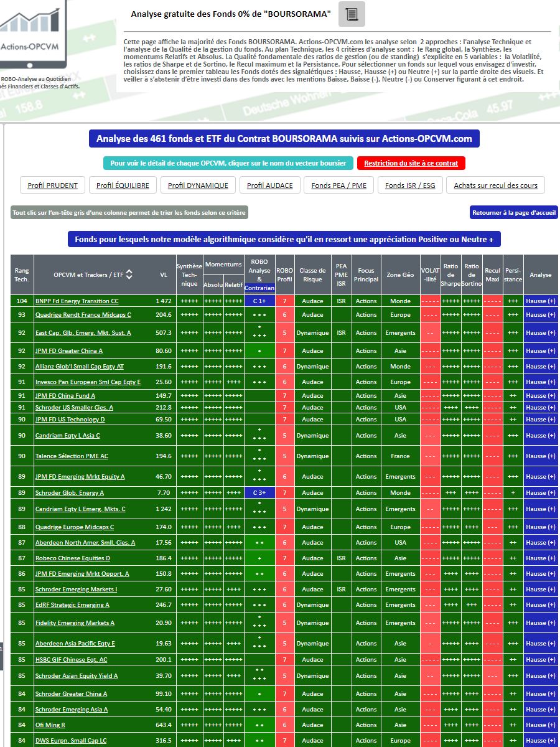
Task: Click the document icon beside the BOURSORAMA title
Action: [352, 14]
